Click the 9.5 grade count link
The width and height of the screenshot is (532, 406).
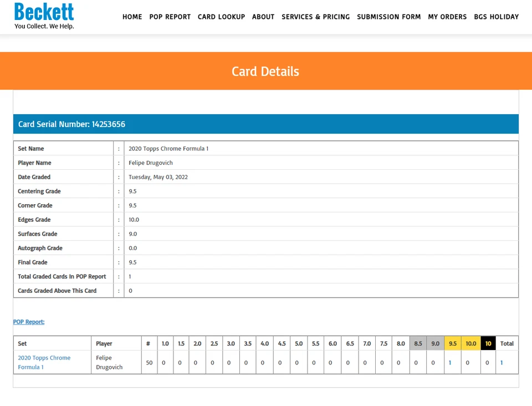pyautogui.click(x=450, y=363)
